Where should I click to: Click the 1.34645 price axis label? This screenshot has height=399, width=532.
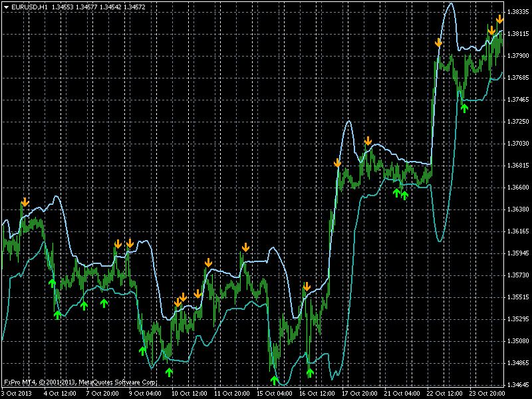[x=518, y=385]
